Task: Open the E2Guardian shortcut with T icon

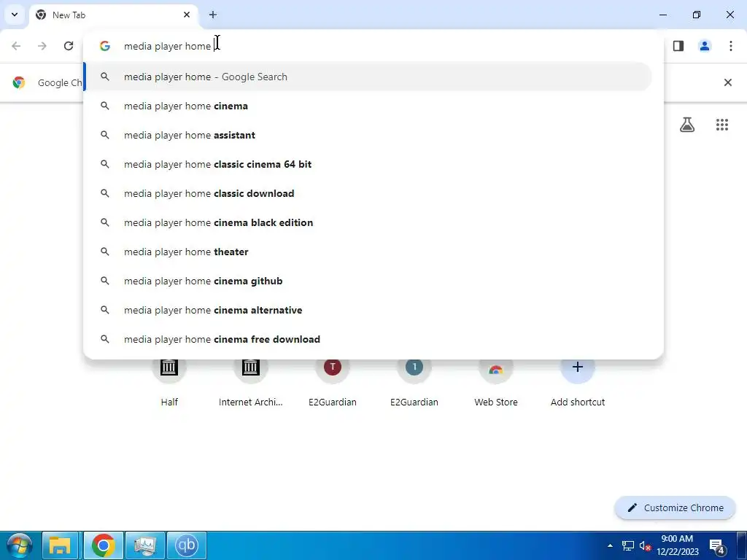Action: pyautogui.click(x=333, y=382)
